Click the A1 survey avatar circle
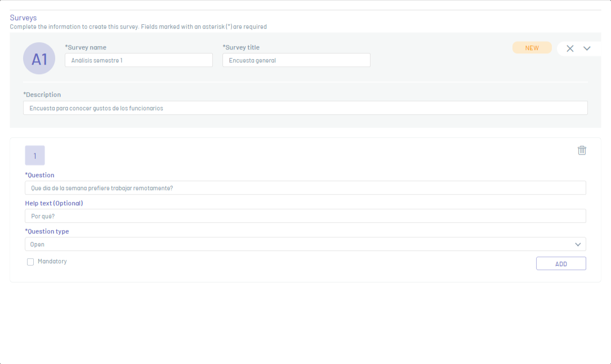The image size is (611, 364). pos(39,59)
